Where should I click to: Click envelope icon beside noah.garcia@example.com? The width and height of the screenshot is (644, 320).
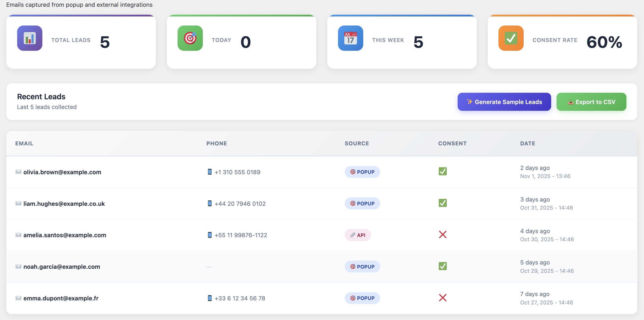click(x=18, y=267)
